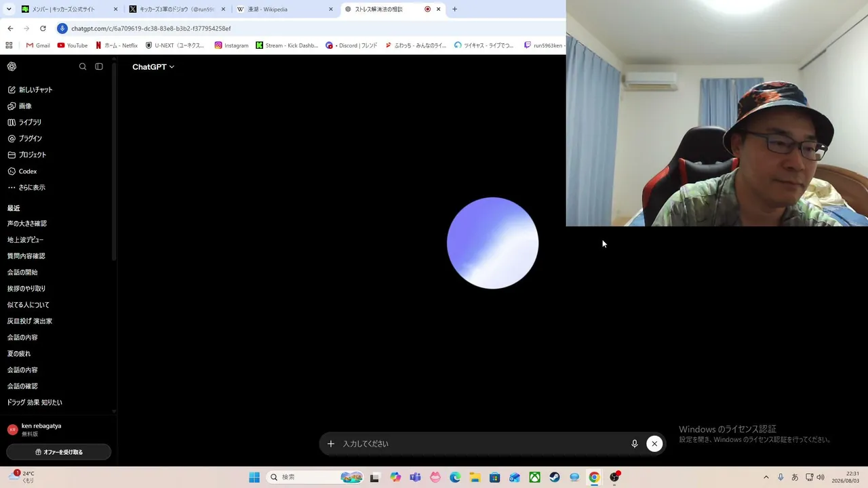Open the 24°C weather widget
868x488 pixels.
pos(22,477)
